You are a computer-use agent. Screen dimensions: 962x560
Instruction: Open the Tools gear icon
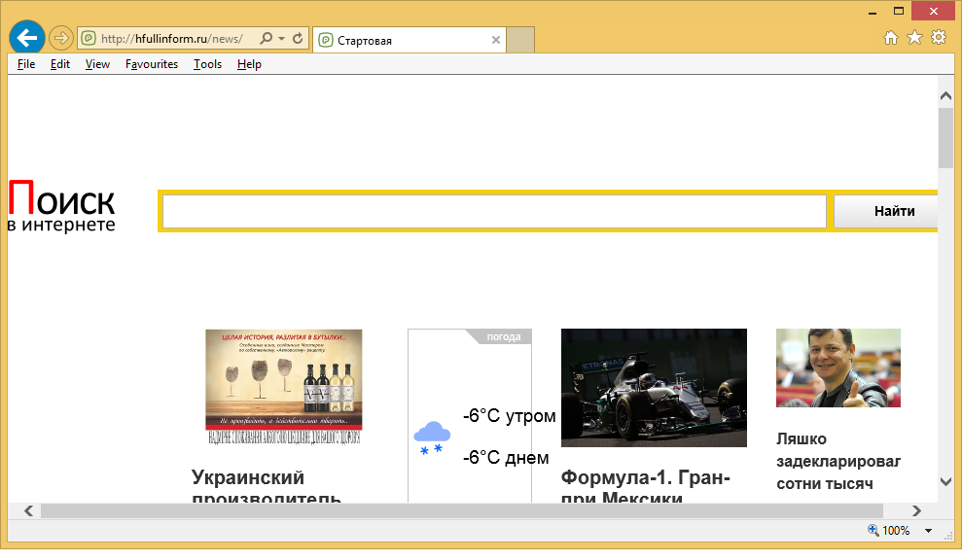tap(939, 38)
